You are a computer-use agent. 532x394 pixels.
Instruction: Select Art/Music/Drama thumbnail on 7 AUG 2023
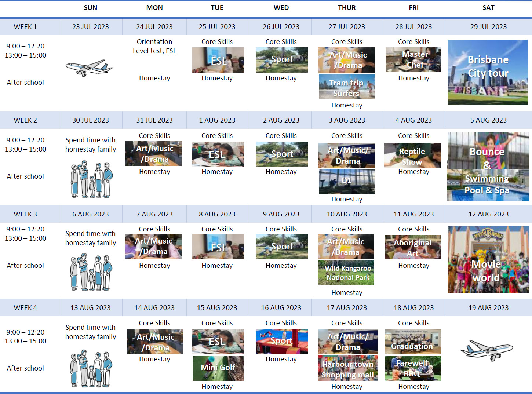point(153,247)
